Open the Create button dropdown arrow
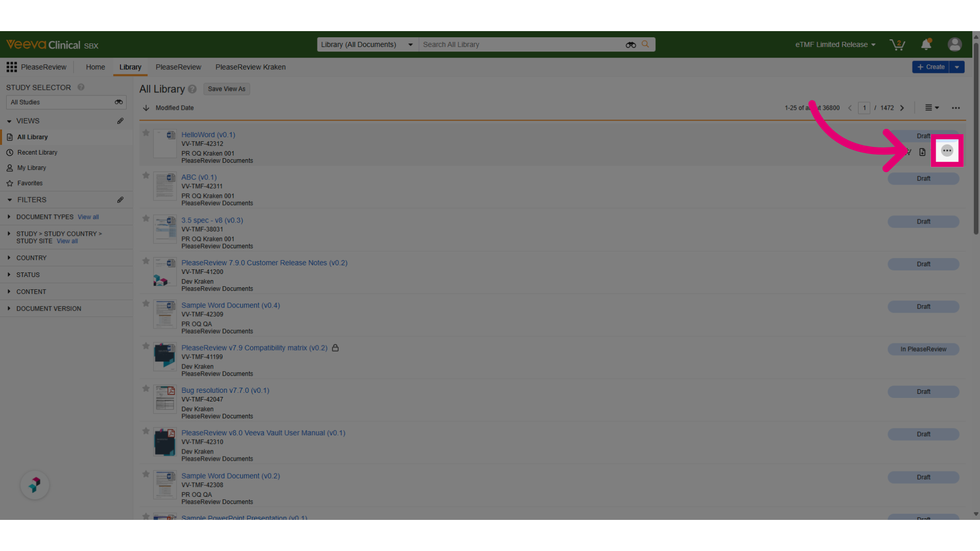Viewport: 980px width, 551px height. (x=957, y=67)
